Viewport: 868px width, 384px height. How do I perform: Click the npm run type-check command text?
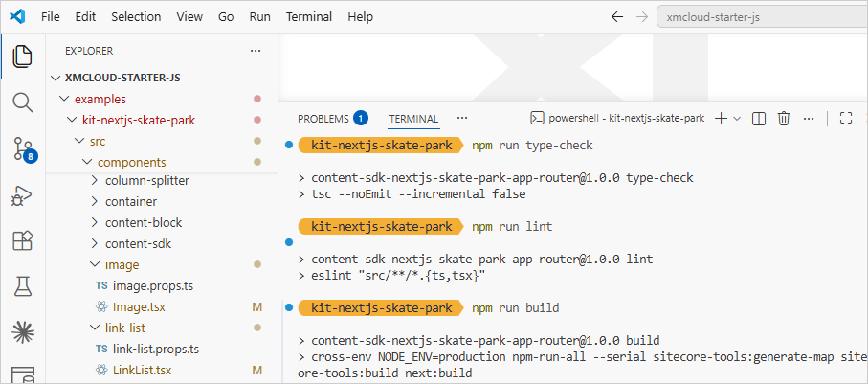pyautogui.click(x=532, y=146)
